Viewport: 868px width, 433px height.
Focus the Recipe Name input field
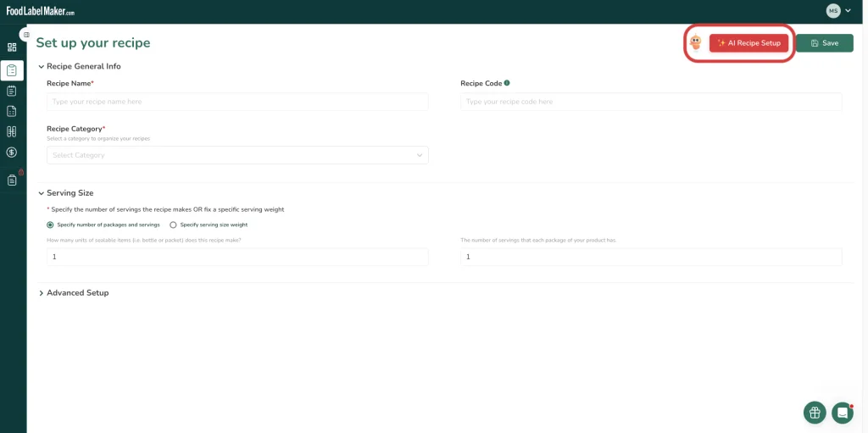(237, 102)
